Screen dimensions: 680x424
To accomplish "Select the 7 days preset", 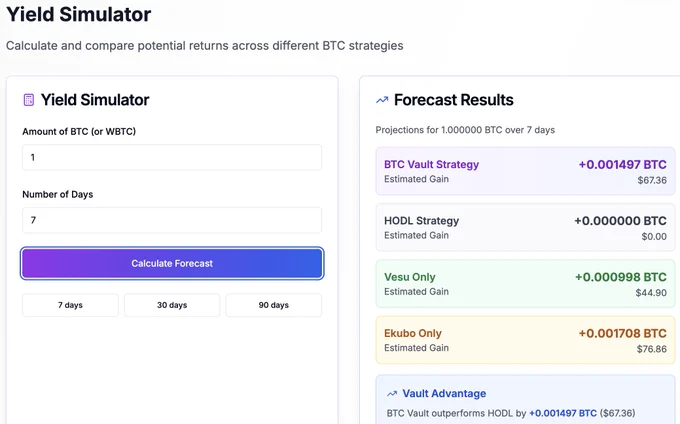I will click(x=70, y=305).
